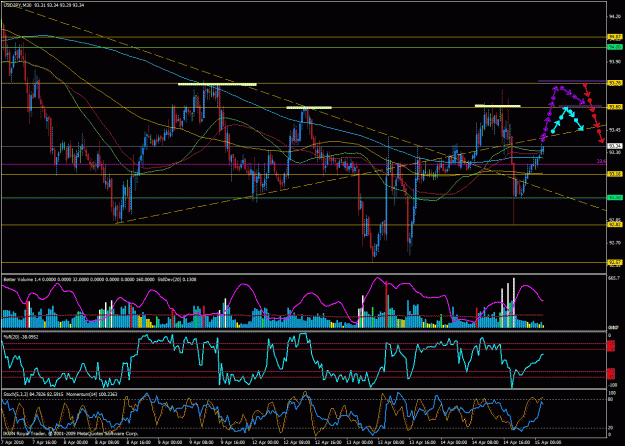The image size is (625, 446).
Task: Select the 93.45 price scale value
Action: [x=614, y=130]
